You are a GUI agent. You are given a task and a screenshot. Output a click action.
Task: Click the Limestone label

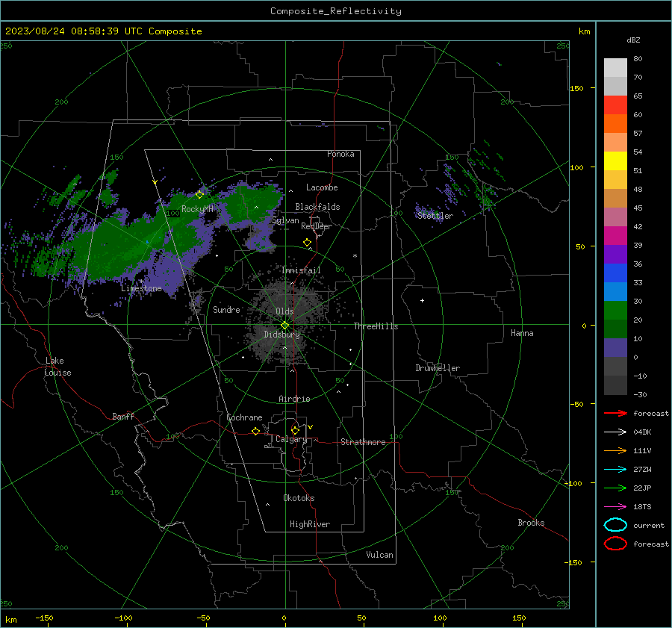141,288
